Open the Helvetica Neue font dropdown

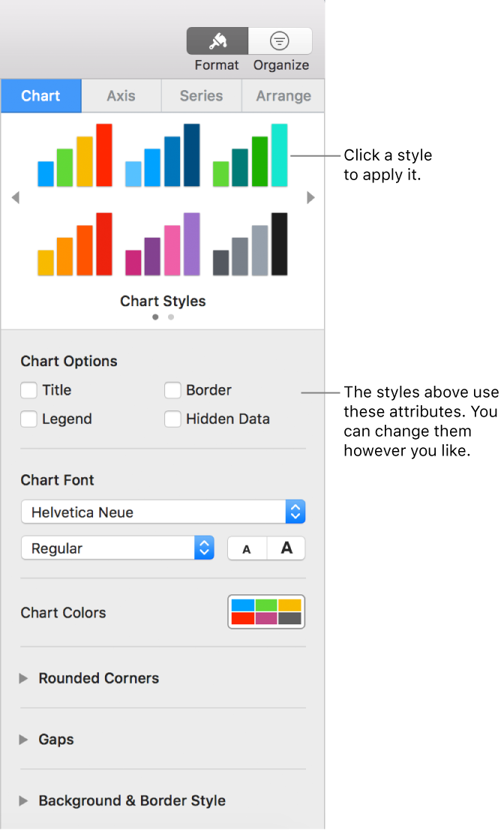point(163,512)
